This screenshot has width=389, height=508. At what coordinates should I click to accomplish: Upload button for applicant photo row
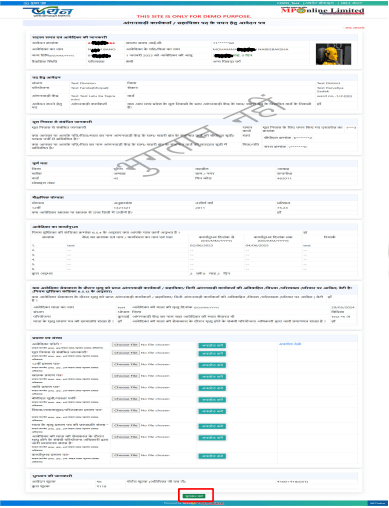click(x=212, y=345)
